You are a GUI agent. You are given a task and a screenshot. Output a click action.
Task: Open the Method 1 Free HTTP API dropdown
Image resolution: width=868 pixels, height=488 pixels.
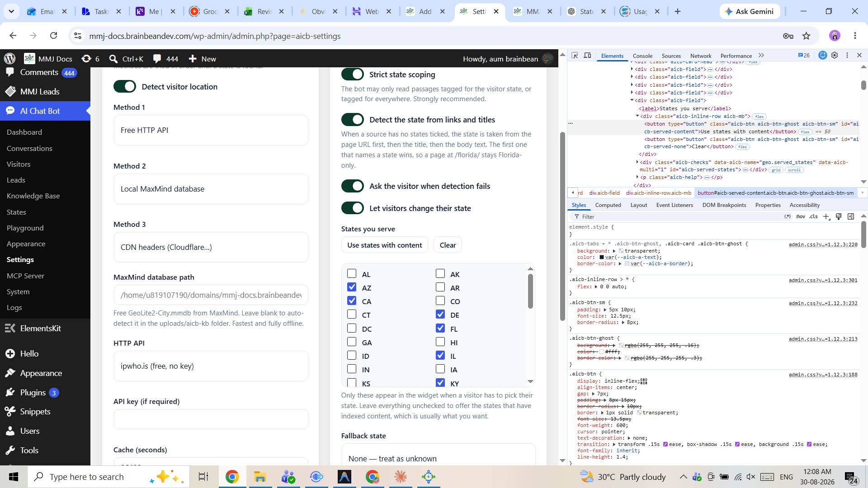(x=211, y=130)
